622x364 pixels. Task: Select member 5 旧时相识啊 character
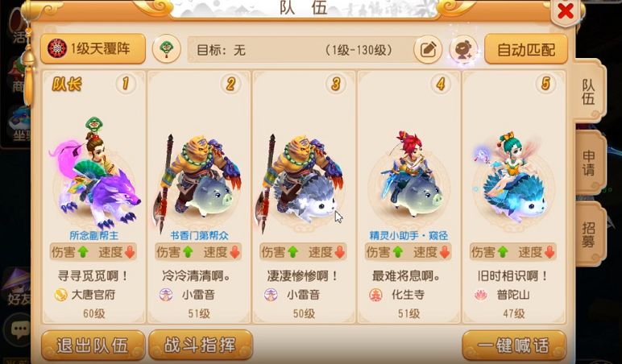(x=514, y=196)
